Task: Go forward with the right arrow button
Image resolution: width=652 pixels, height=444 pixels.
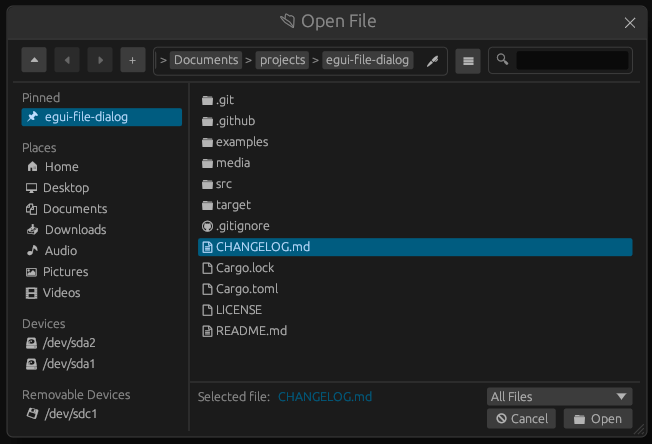Action: click(x=99, y=61)
